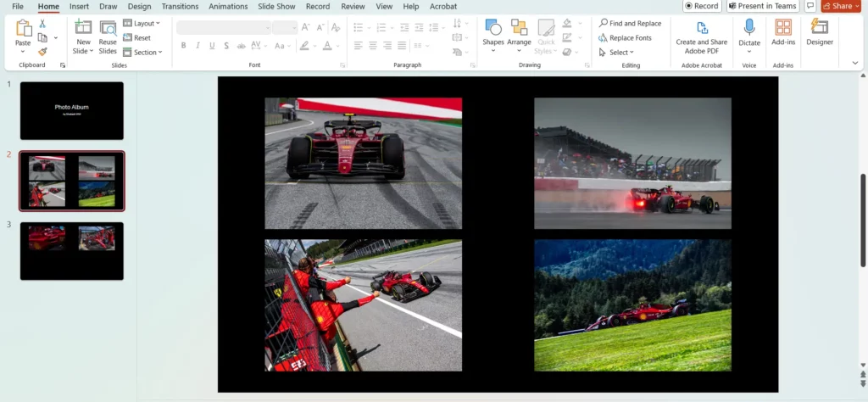Click the Paste clipboard icon
868x402 pixels.
[23, 29]
